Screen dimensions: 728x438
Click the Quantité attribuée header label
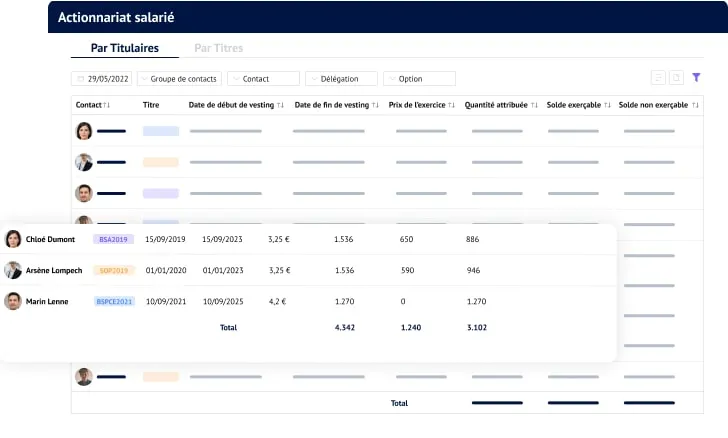pyautogui.click(x=496, y=105)
